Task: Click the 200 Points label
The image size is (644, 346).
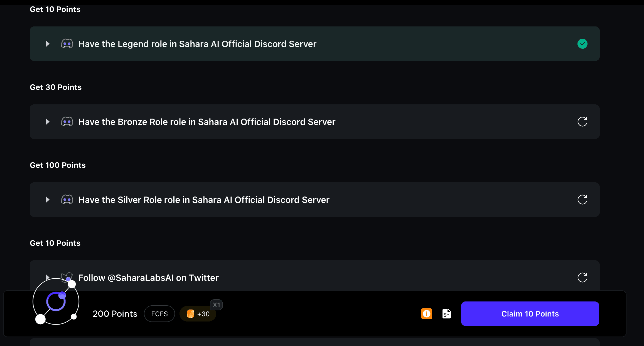Action: pyautogui.click(x=115, y=314)
